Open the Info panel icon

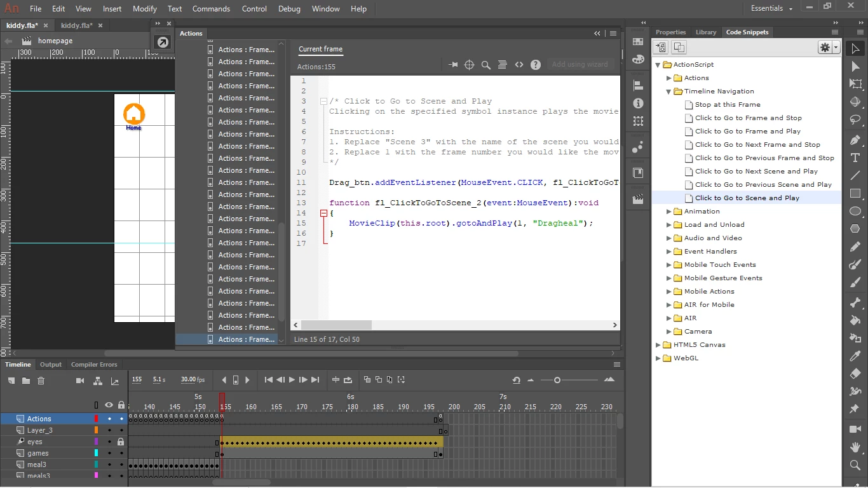638,103
